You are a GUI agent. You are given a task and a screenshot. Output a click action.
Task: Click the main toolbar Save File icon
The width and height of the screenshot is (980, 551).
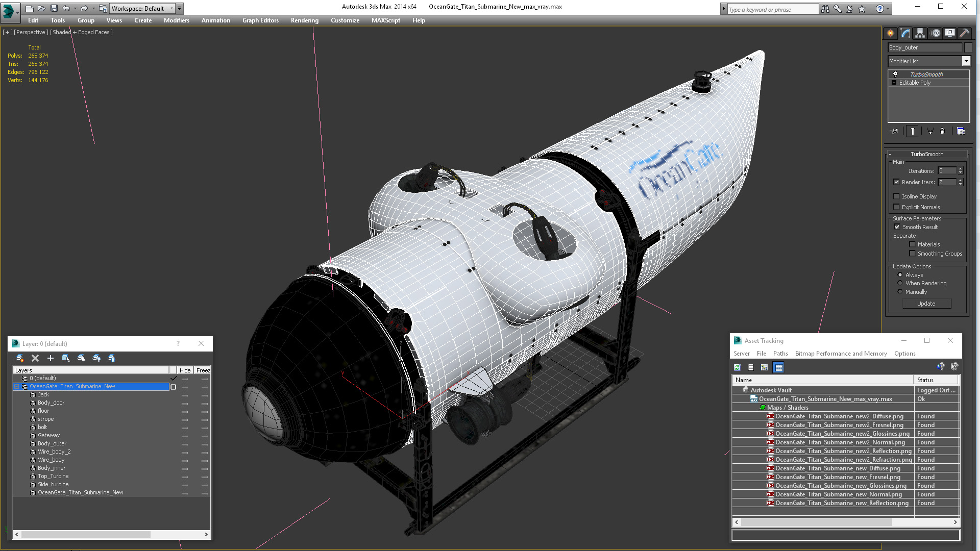[54, 9]
